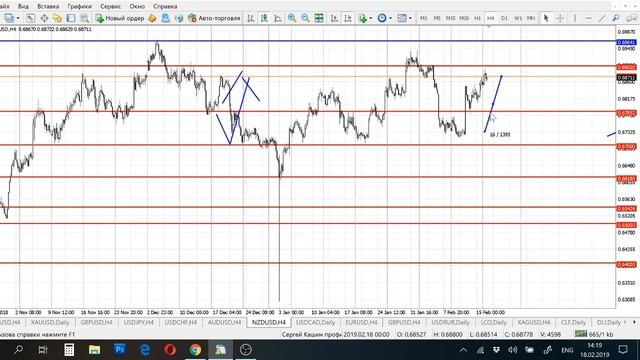Switch to the USDRUR,Daily chart tab
Screen dimensions: 640x360
(x=451, y=322)
